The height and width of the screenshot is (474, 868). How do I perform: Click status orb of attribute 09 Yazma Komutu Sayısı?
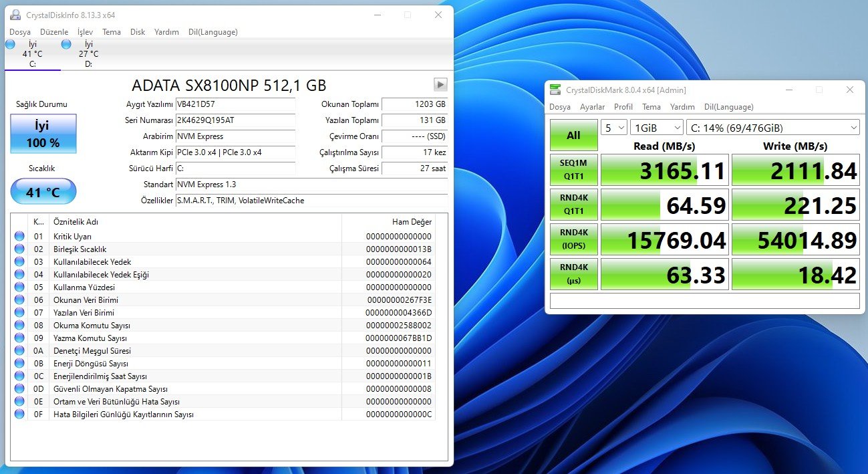pos(19,338)
